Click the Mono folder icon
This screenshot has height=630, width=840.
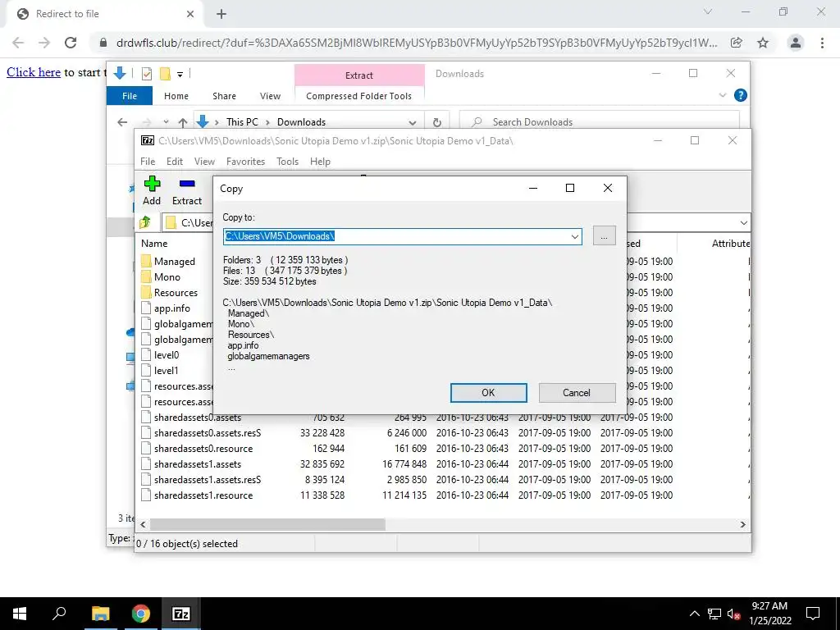[x=146, y=277]
